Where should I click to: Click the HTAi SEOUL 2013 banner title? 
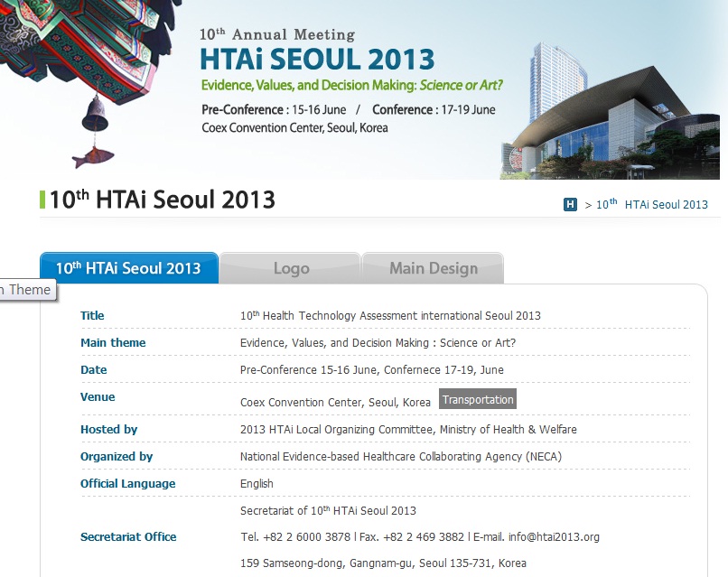click(317, 60)
